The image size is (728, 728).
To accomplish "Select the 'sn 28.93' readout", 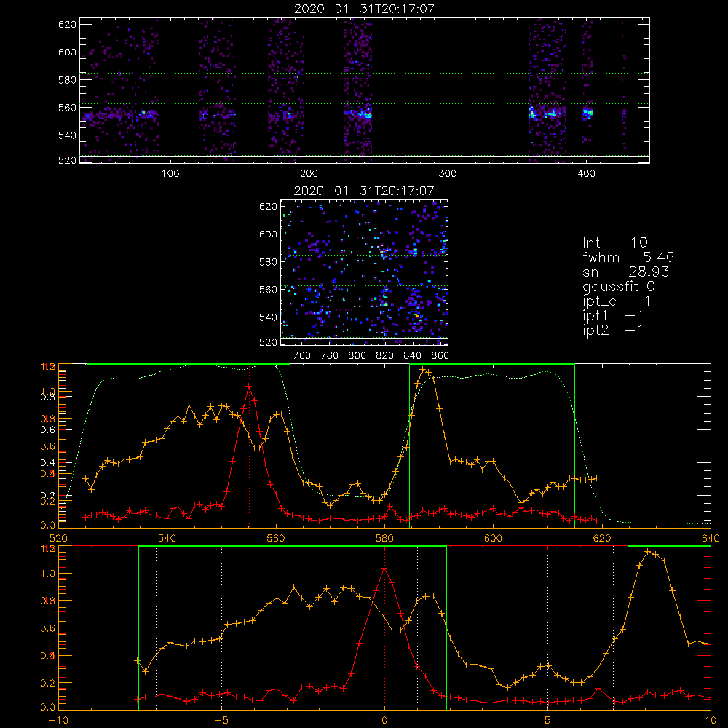I will (x=626, y=272).
